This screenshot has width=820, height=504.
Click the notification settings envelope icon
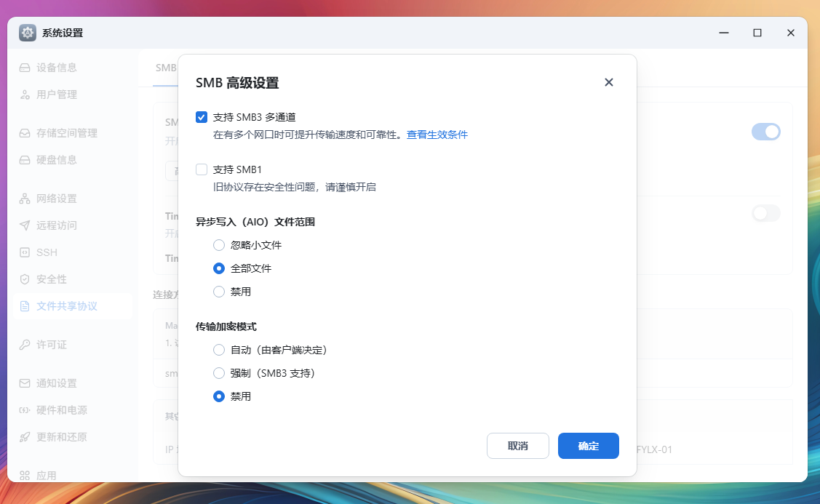point(25,383)
